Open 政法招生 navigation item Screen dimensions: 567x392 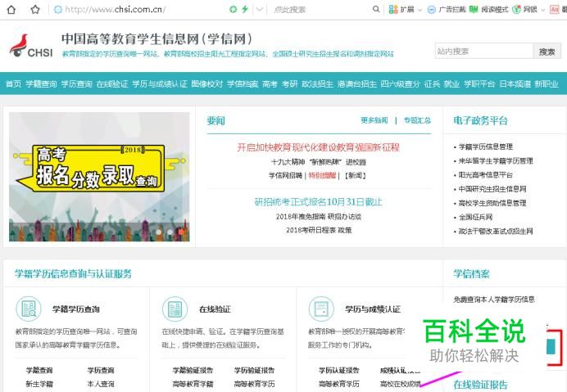click(317, 83)
